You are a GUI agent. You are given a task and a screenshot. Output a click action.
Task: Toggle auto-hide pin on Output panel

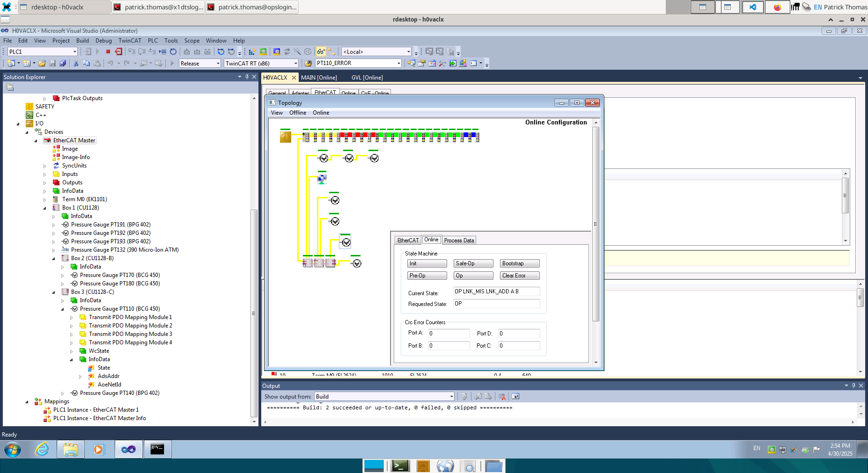point(853,386)
